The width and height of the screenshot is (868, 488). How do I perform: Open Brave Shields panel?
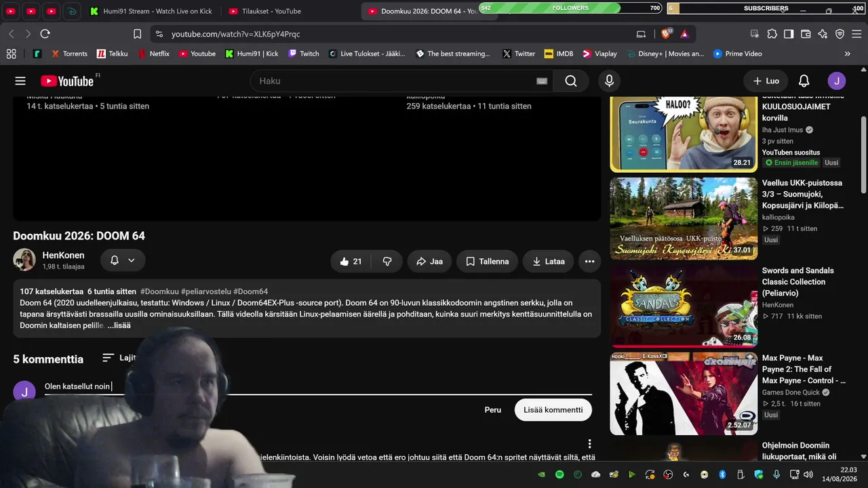coord(666,34)
